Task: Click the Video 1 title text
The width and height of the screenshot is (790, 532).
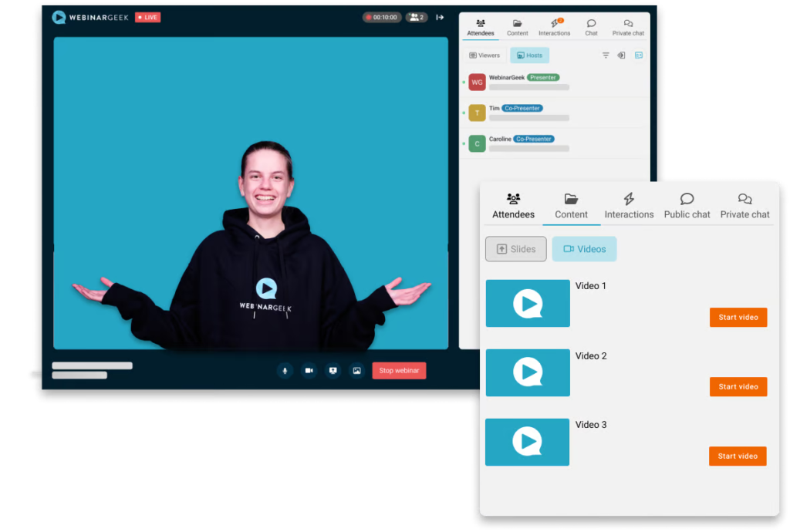Action: point(591,286)
